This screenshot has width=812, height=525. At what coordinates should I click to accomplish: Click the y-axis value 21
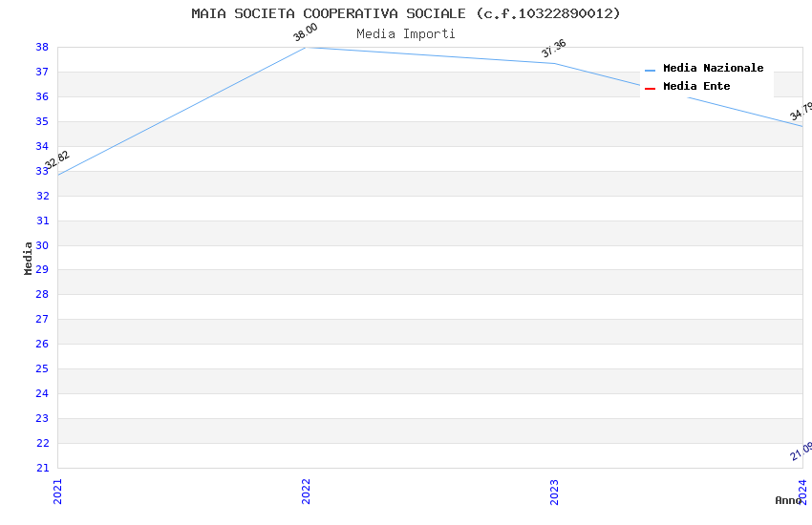(42, 468)
